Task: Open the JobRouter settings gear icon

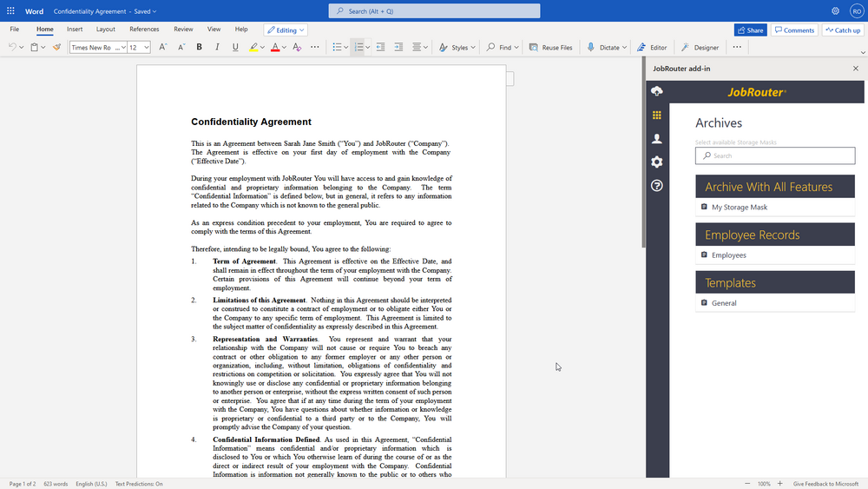Action: [x=657, y=162]
